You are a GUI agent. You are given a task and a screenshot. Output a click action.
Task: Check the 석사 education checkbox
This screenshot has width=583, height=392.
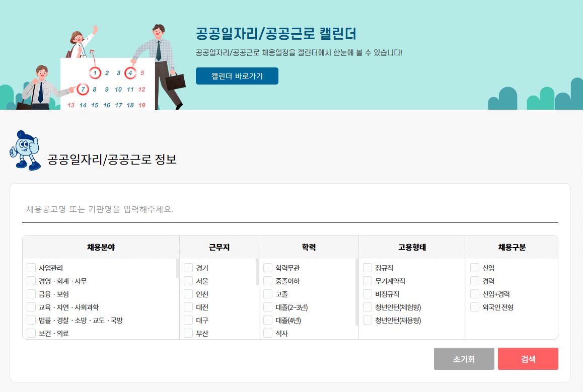pyautogui.click(x=268, y=333)
